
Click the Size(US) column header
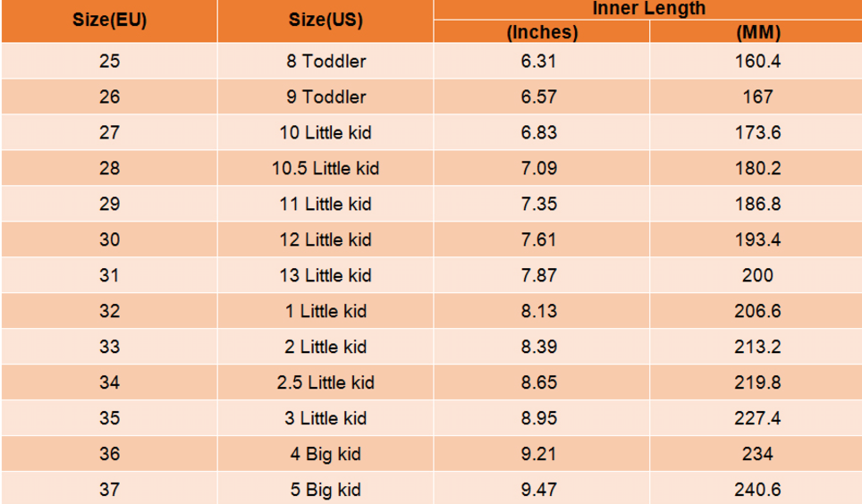(325, 21)
